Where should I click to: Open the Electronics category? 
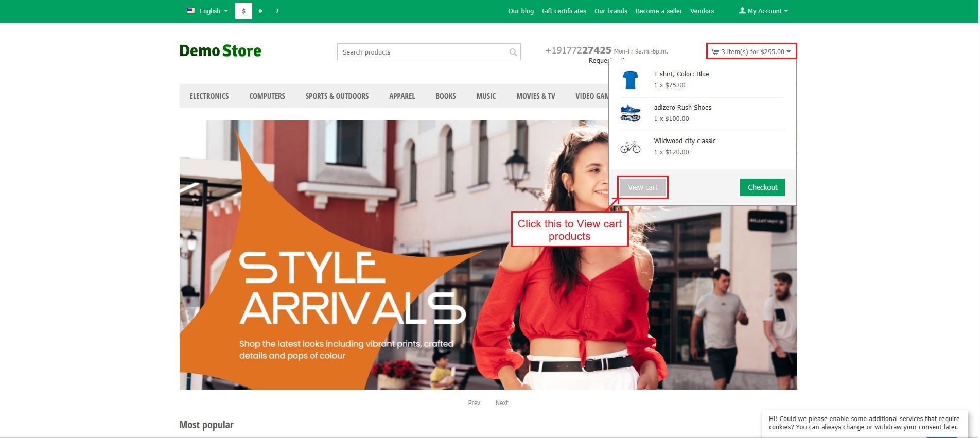tap(209, 96)
